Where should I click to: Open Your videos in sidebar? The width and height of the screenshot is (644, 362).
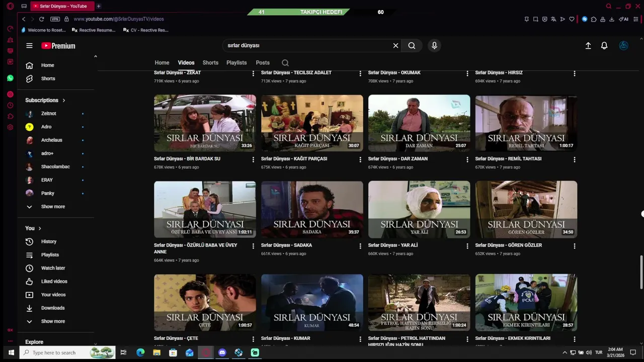point(53,295)
